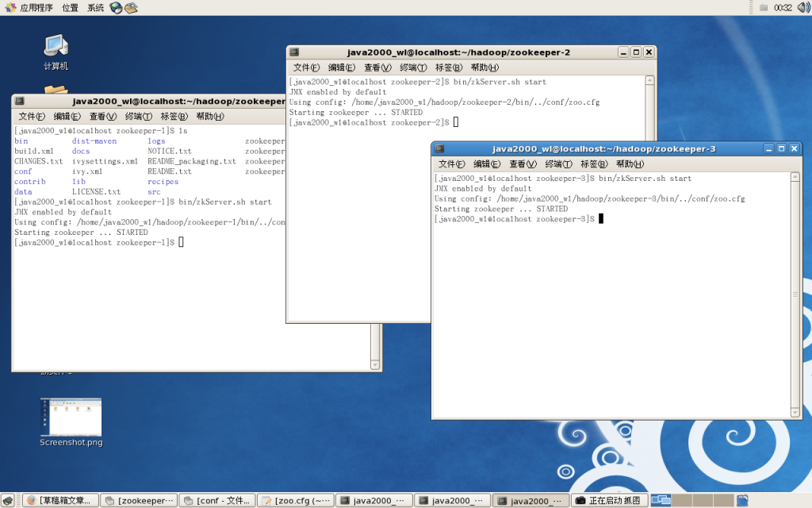Open 编辑(E) menu in zookeeper-1 terminal
The width and height of the screenshot is (812, 508).
click(x=67, y=116)
